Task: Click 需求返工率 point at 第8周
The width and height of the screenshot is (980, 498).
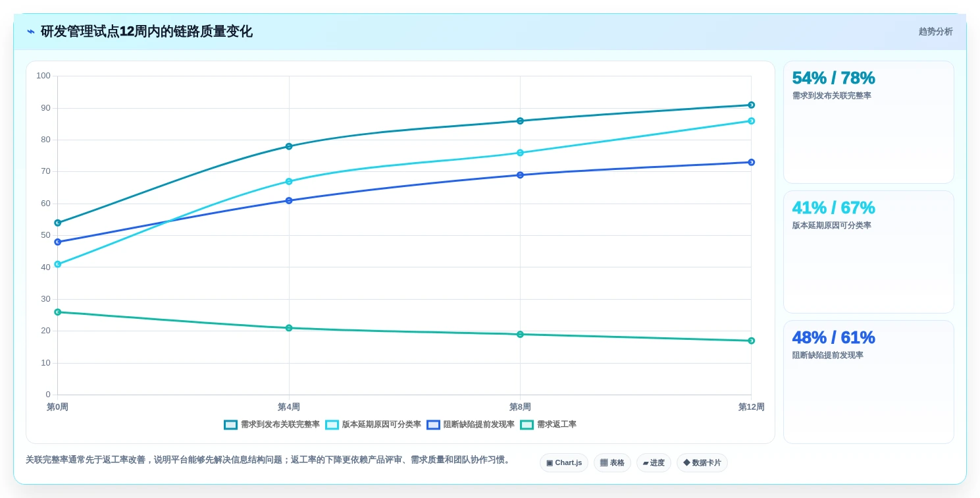Action: [520, 335]
